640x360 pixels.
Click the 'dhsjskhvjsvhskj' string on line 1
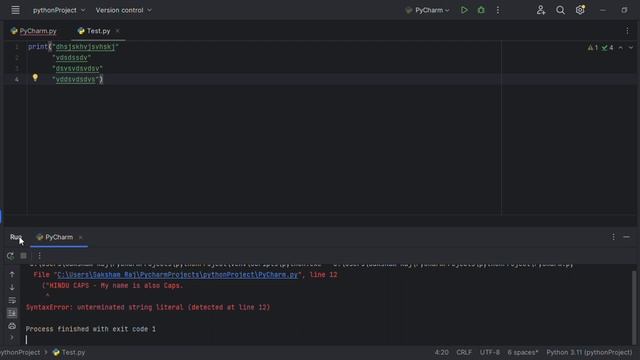85,47
